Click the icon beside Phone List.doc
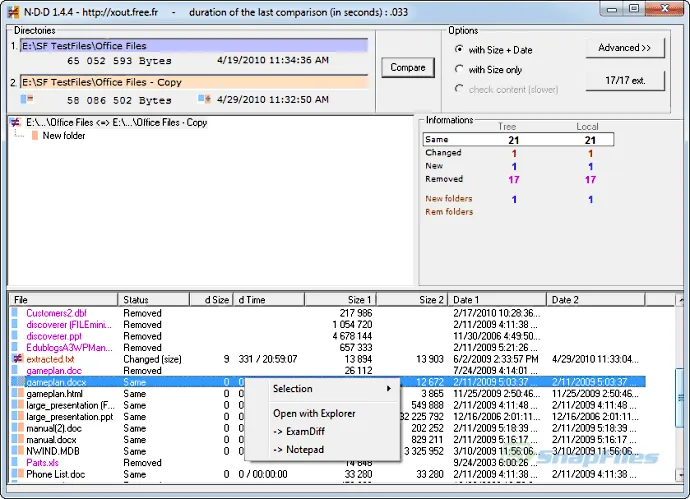 tap(18, 474)
